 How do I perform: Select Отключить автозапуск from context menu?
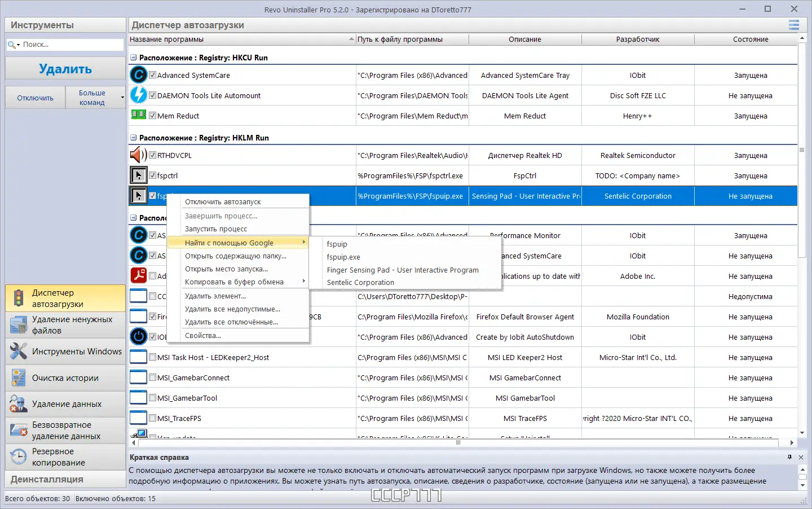tap(222, 201)
